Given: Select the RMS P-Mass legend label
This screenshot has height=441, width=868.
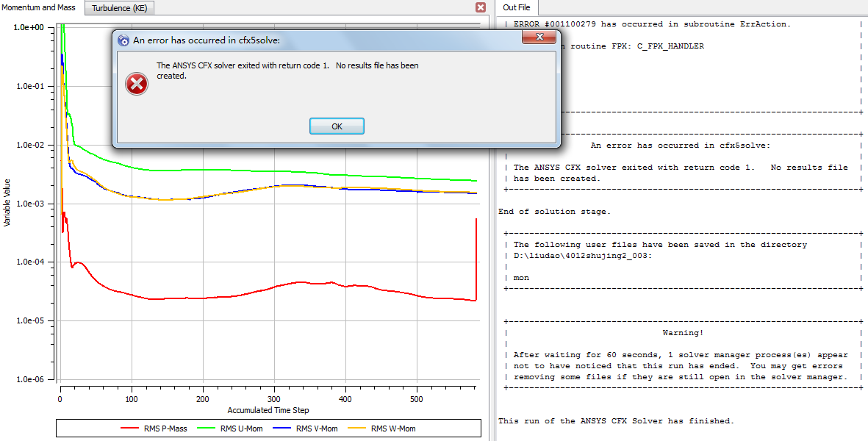Looking at the screenshot, I should (166, 429).
